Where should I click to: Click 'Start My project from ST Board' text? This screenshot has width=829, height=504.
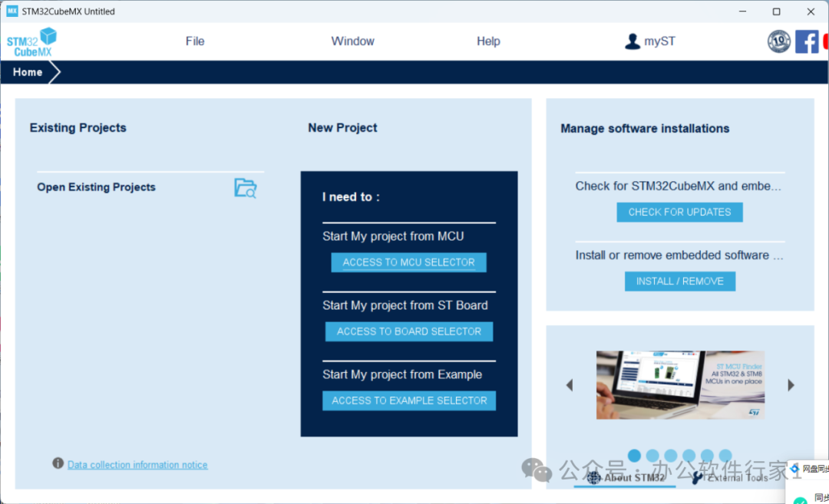405,305
